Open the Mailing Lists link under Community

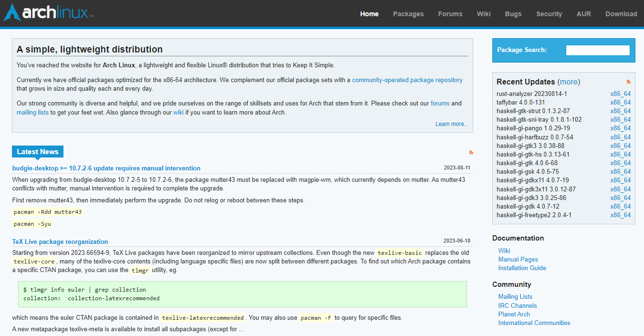tap(515, 297)
